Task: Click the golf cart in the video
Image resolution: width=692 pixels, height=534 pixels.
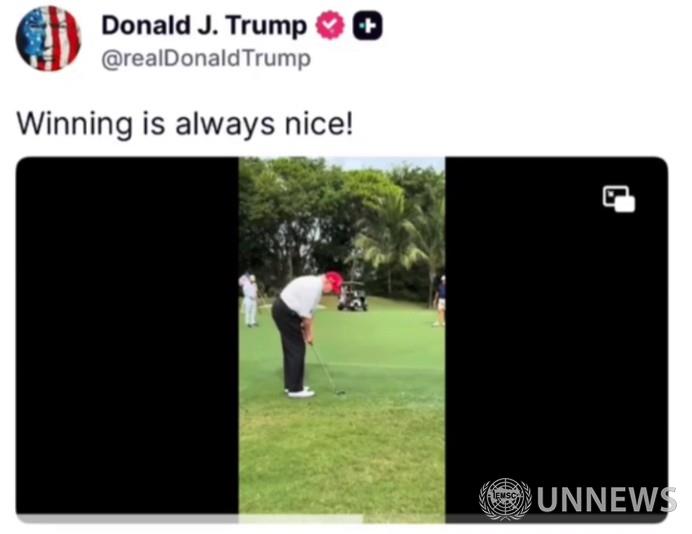Action: [x=353, y=296]
